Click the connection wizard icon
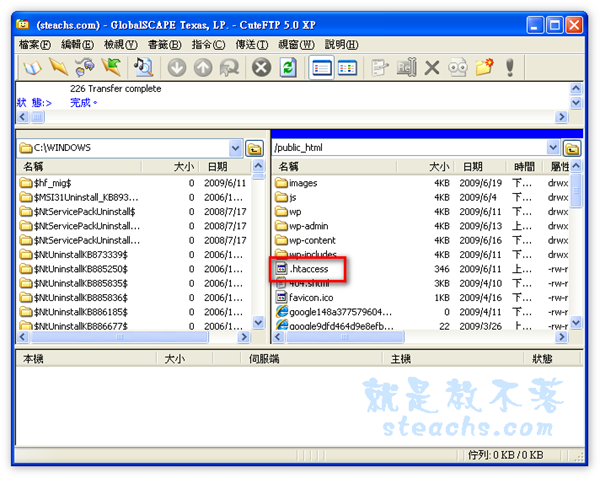 coord(85,67)
